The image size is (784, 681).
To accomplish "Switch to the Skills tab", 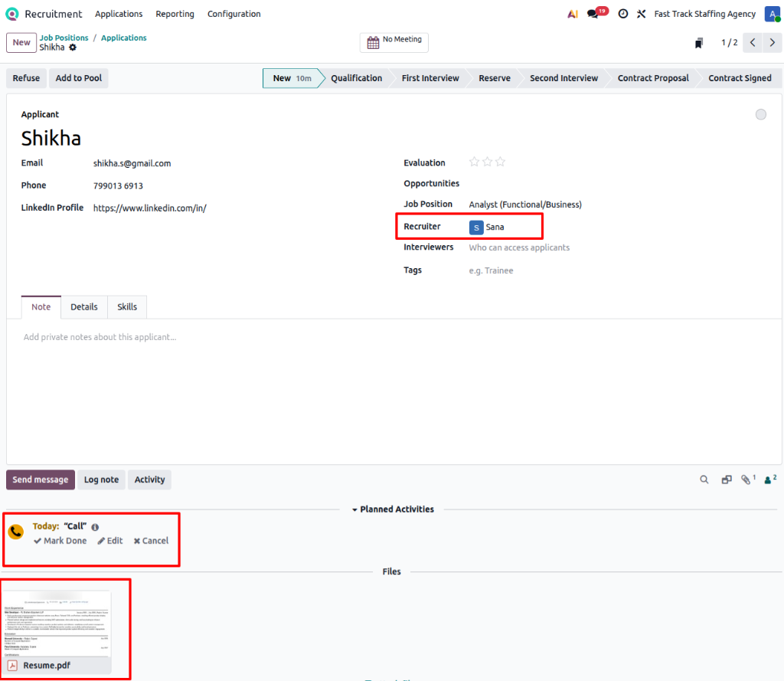I will (127, 307).
